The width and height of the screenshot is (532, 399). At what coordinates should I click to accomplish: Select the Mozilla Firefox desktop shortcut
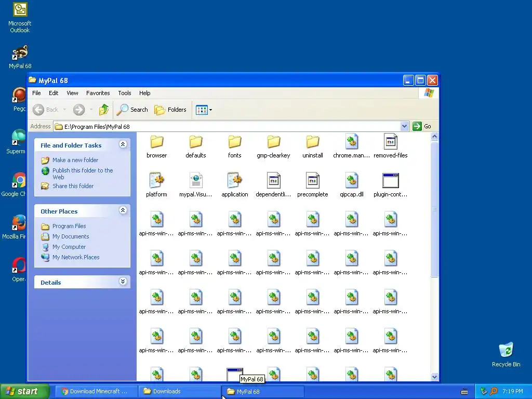14,227
